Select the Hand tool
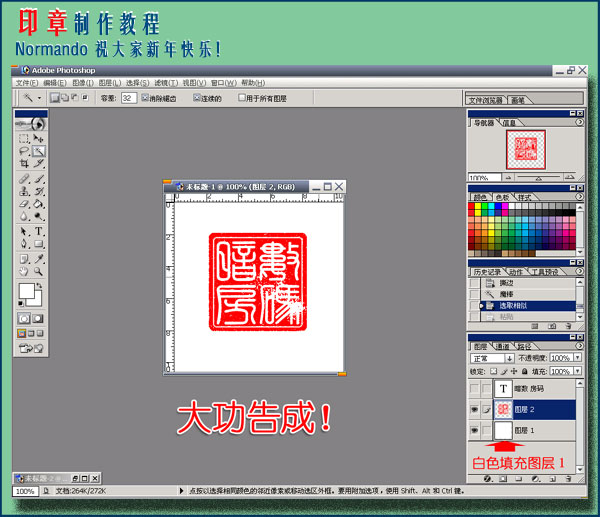600x517 pixels. pyautogui.click(x=24, y=272)
